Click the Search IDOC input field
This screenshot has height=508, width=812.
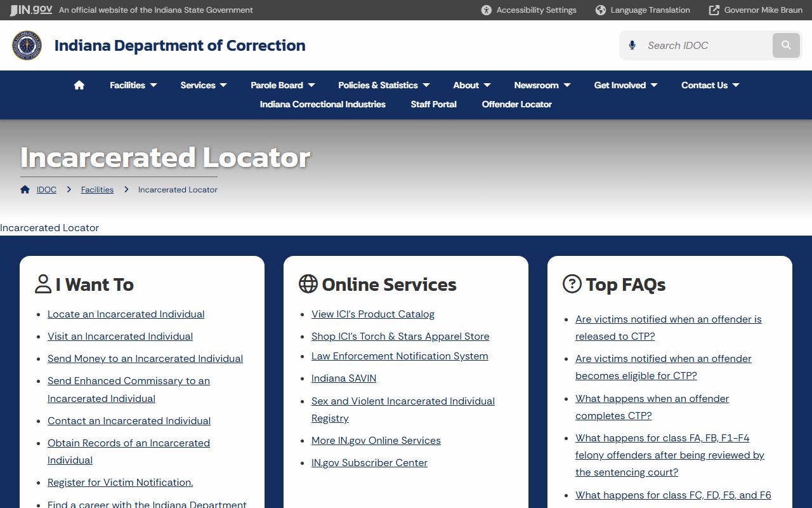[x=706, y=45]
